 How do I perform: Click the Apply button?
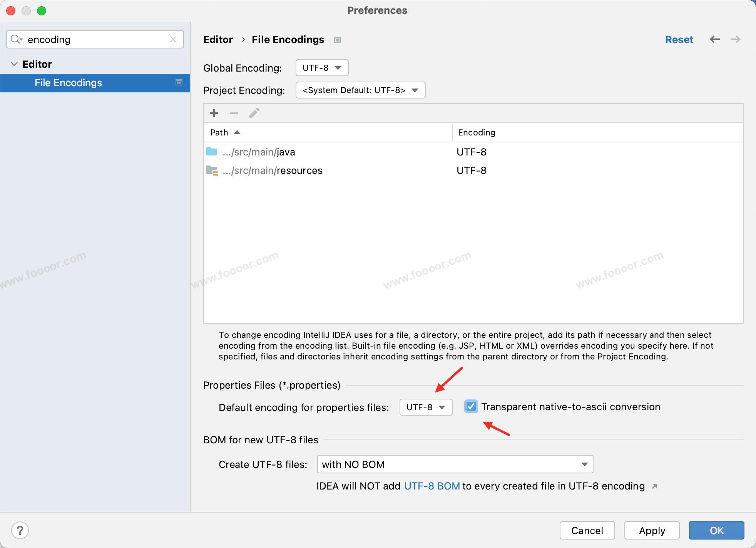point(652,530)
